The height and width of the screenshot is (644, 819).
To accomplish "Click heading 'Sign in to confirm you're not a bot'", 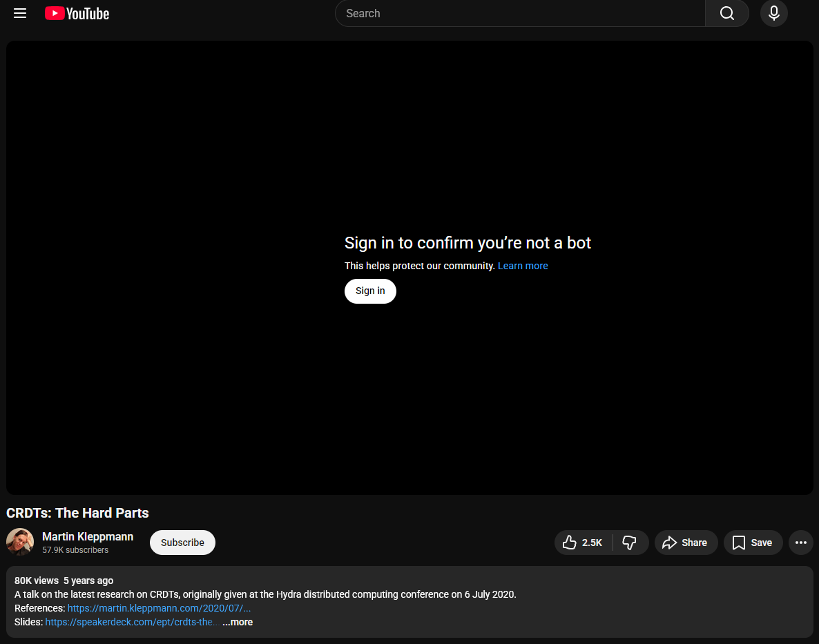I will point(468,243).
